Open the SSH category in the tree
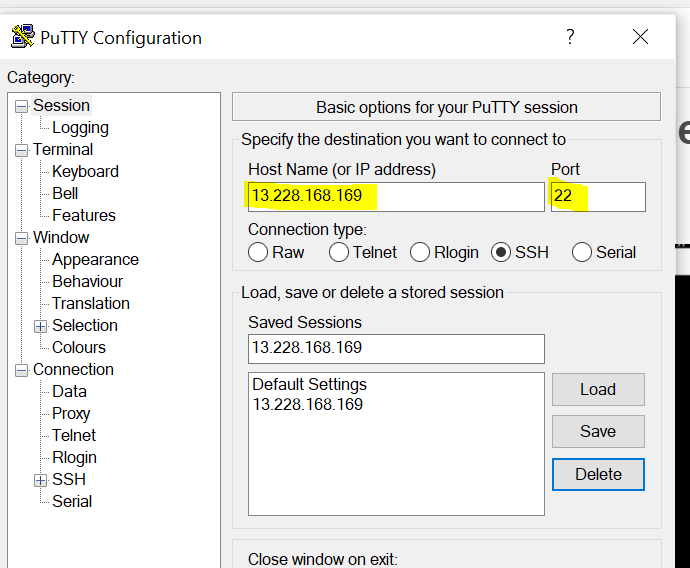The width and height of the screenshot is (690, 568). (69, 480)
